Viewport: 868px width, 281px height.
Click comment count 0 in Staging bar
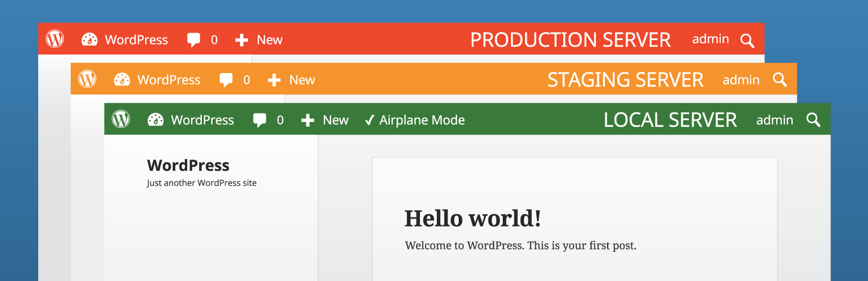pos(247,80)
